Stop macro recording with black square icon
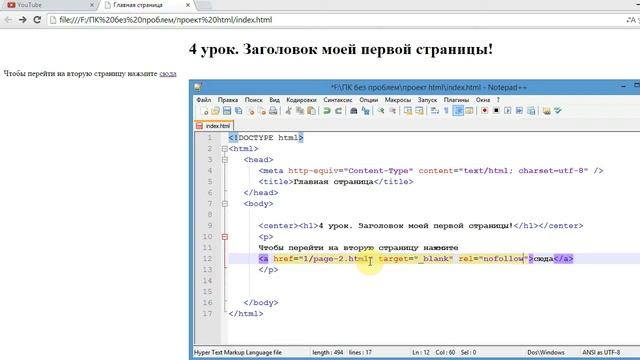This screenshot has width=640, height=360. (x=496, y=111)
